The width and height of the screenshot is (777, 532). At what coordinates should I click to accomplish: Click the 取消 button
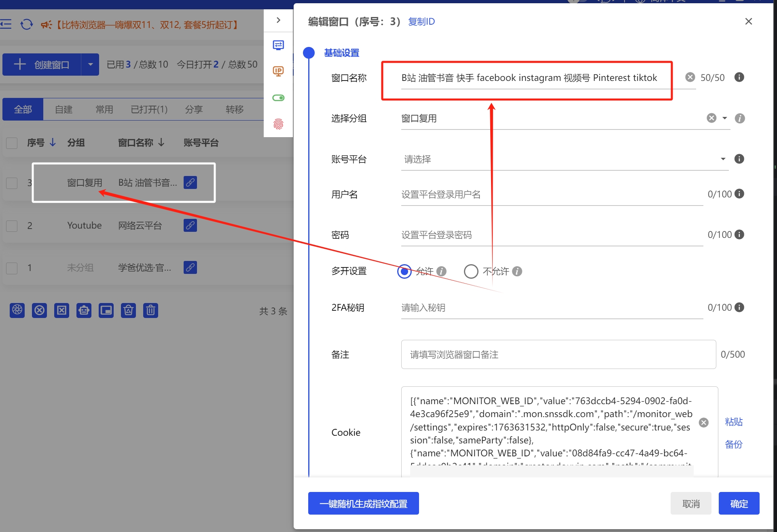click(691, 504)
